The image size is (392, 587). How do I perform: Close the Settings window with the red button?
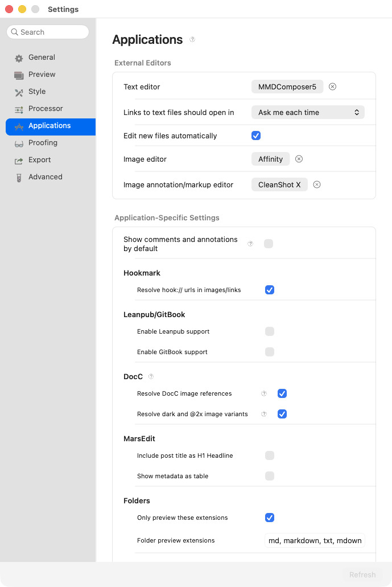tap(9, 9)
